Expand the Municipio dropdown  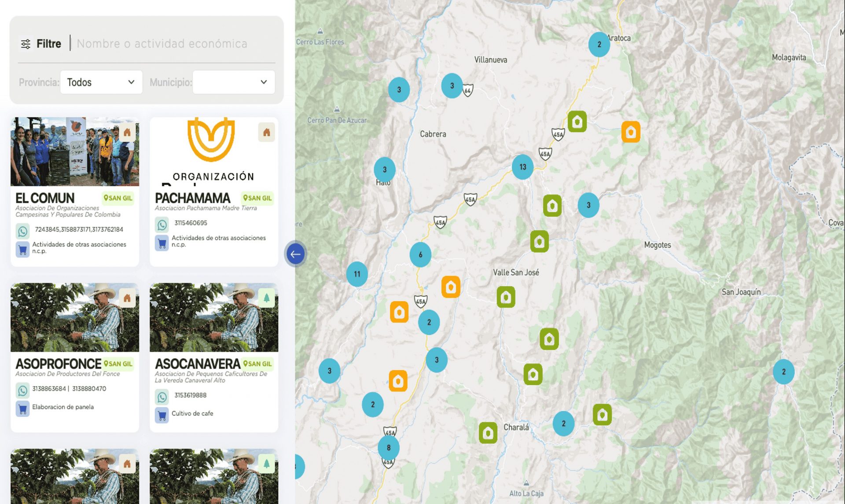tap(233, 82)
